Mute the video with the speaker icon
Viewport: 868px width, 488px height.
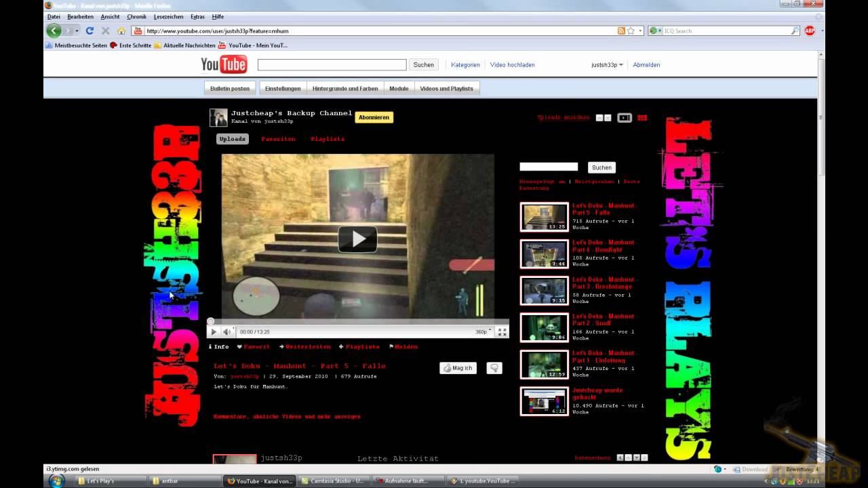click(x=227, y=331)
